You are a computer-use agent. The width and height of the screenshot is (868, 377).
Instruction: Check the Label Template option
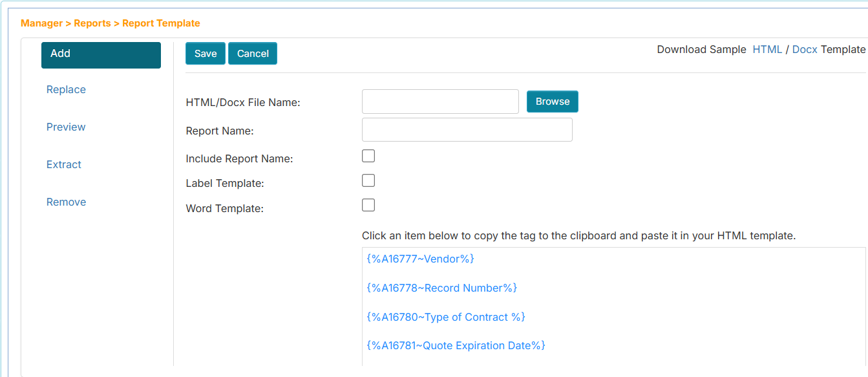pos(368,180)
